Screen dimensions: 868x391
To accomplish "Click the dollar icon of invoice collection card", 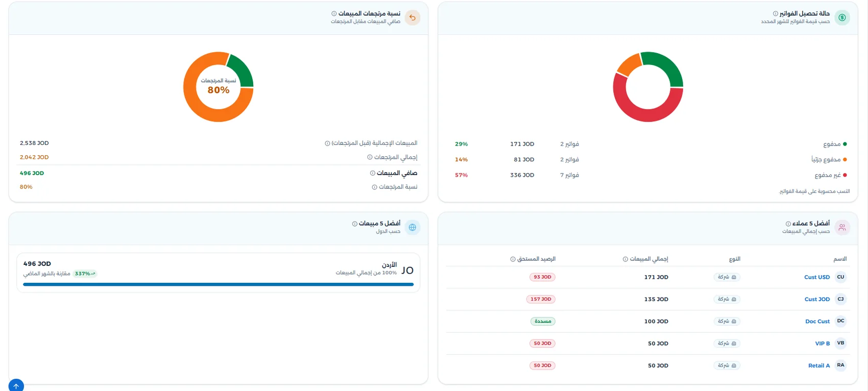I will pos(842,18).
